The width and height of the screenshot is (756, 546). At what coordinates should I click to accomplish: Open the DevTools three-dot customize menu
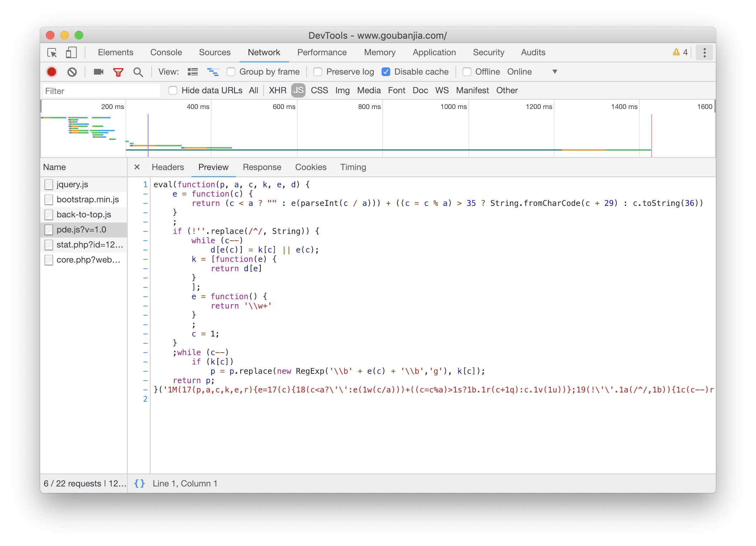[704, 53]
